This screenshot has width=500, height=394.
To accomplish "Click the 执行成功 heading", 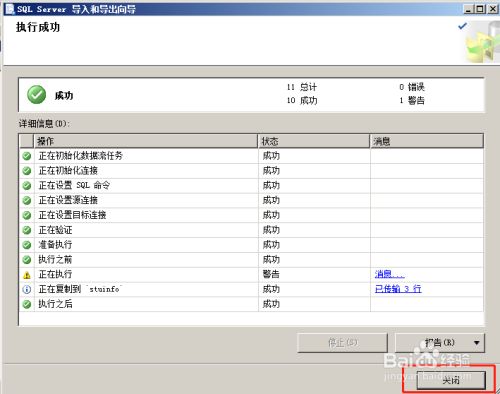I will 38,27.
